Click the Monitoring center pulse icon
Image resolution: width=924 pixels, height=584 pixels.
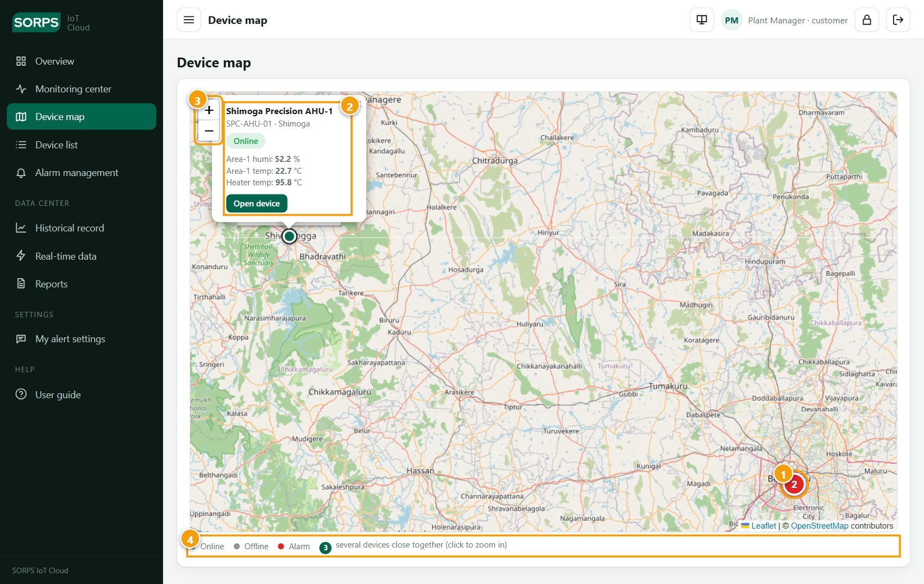[x=21, y=89]
